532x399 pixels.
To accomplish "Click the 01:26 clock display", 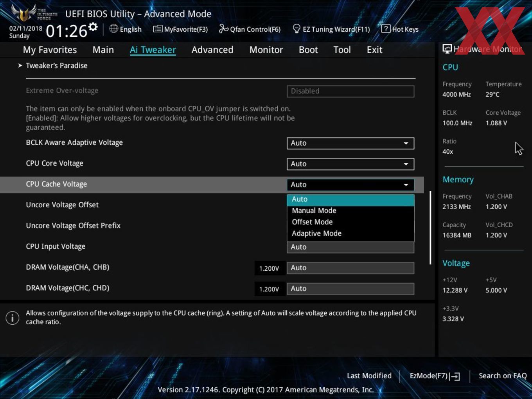I will coord(66,31).
